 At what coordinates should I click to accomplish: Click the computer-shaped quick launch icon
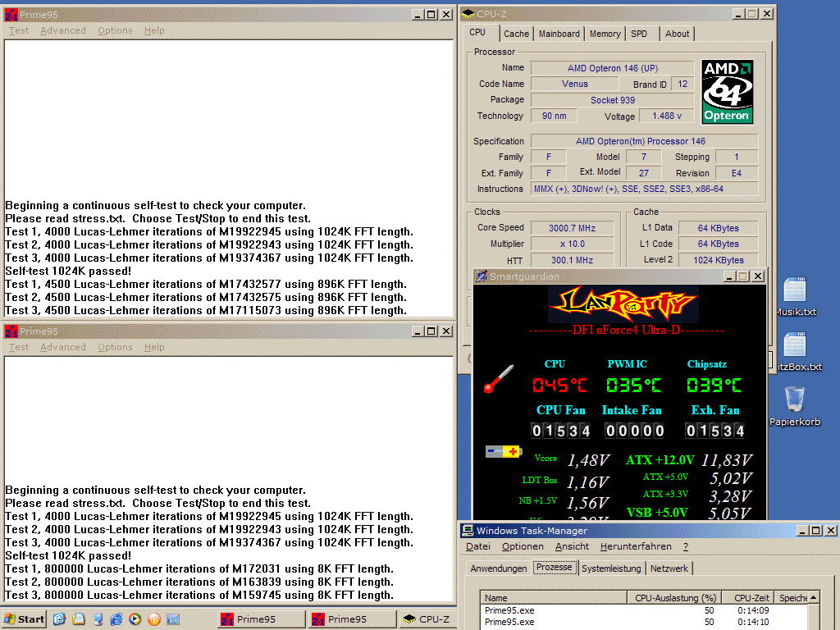click(x=98, y=619)
